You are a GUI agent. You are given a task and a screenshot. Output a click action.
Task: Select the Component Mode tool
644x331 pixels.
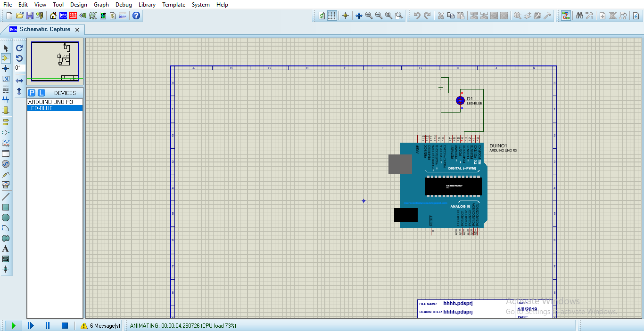pyautogui.click(x=6, y=58)
